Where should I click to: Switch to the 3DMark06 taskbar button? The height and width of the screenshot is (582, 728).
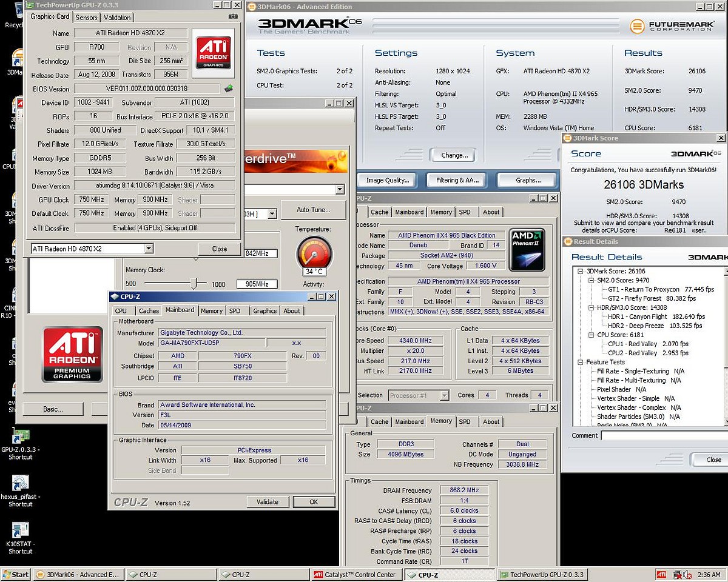point(78,574)
